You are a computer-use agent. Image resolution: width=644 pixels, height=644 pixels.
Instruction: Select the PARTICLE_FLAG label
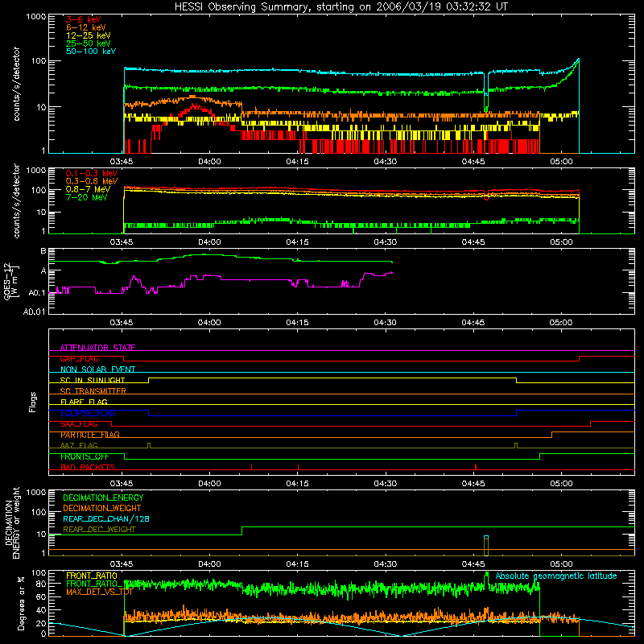[90, 435]
